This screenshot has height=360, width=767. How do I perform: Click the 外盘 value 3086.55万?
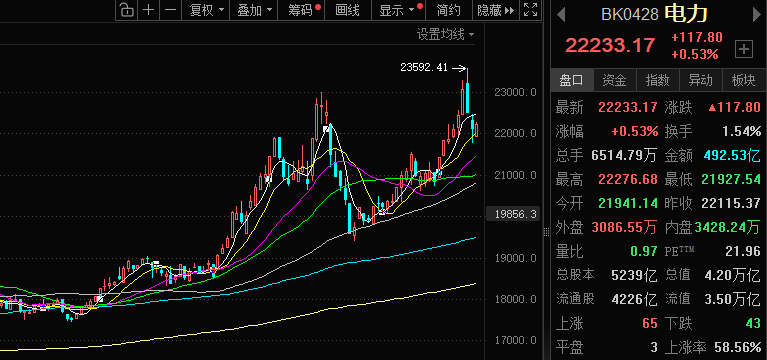point(624,228)
